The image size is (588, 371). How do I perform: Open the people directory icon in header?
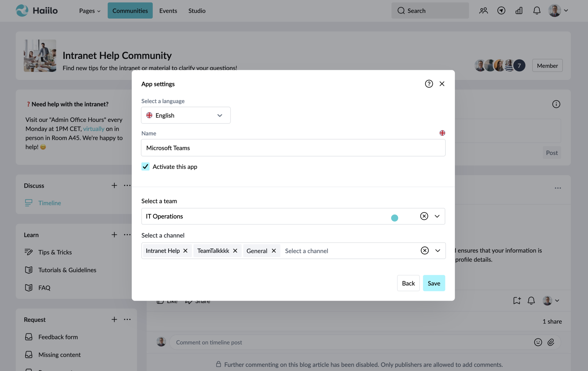[x=484, y=10]
